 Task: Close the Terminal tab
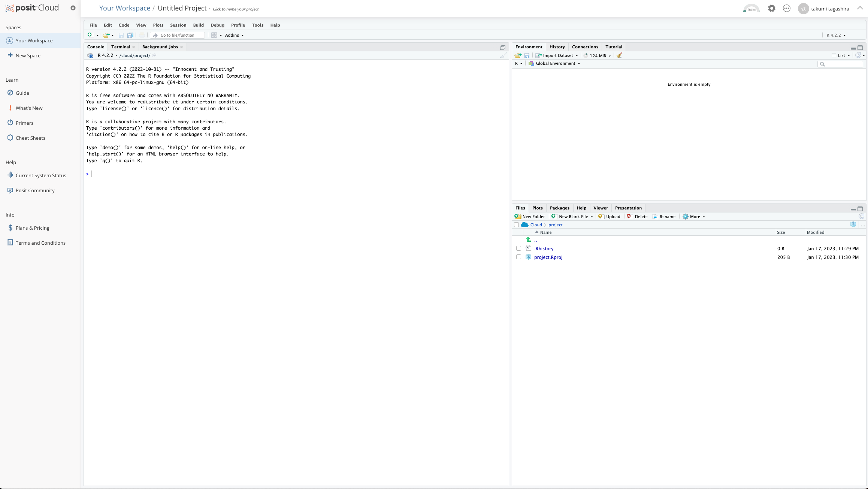coord(134,47)
